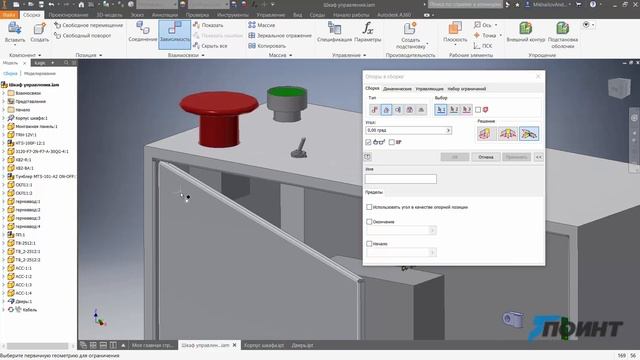
Task: Select the Symmetry constraint type icon
Action: tap(421, 110)
